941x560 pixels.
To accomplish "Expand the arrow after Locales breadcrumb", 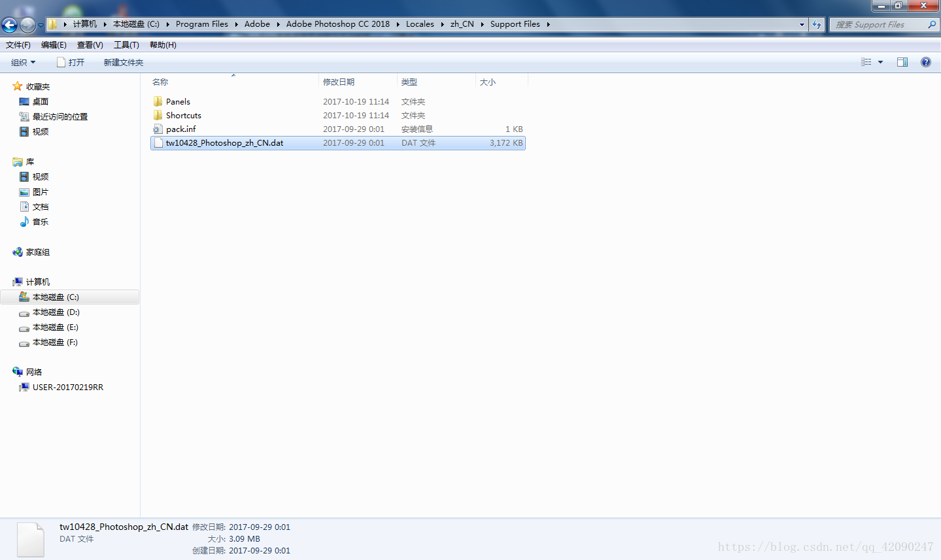I will click(443, 24).
